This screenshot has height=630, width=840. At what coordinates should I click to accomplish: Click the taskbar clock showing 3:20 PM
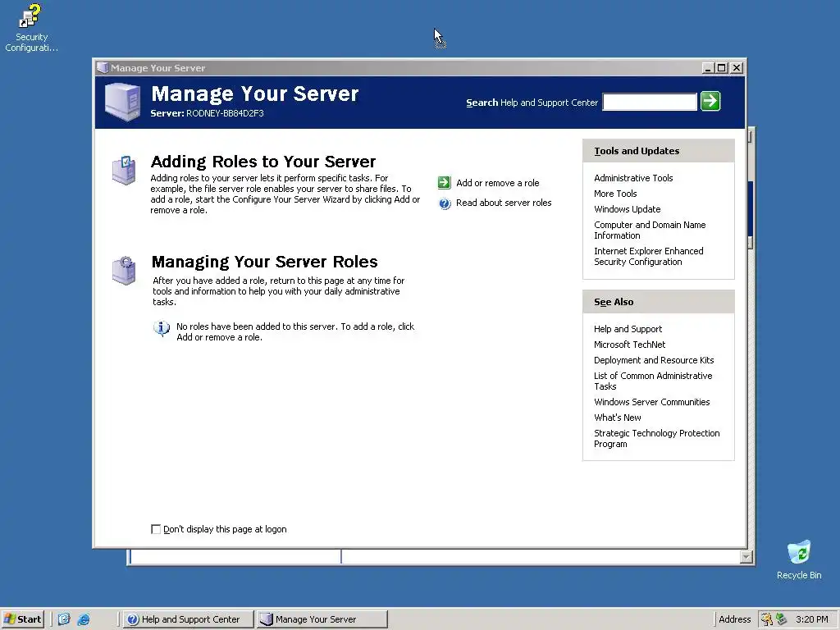coord(811,619)
